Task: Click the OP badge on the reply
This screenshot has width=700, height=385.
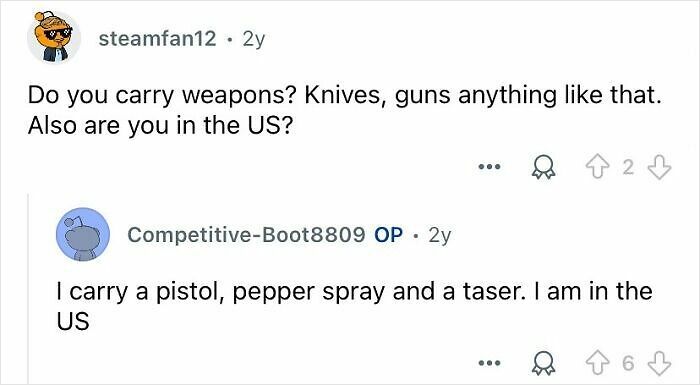Action: click(388, 234)
